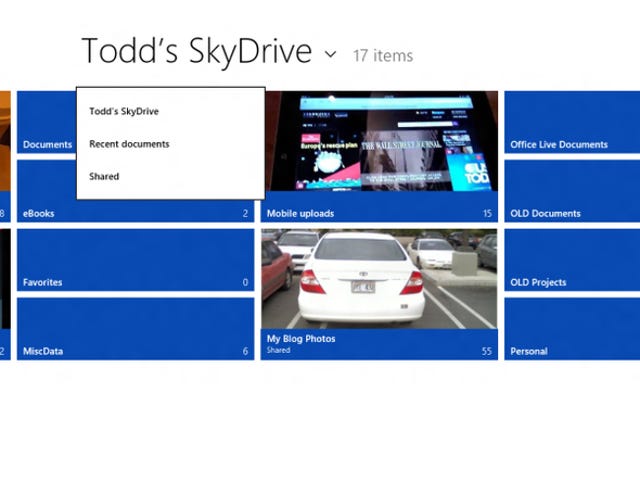Open the Office Live Documents folder
The width and height of the screenshot is (640, 481).
[x=572, y=122]
